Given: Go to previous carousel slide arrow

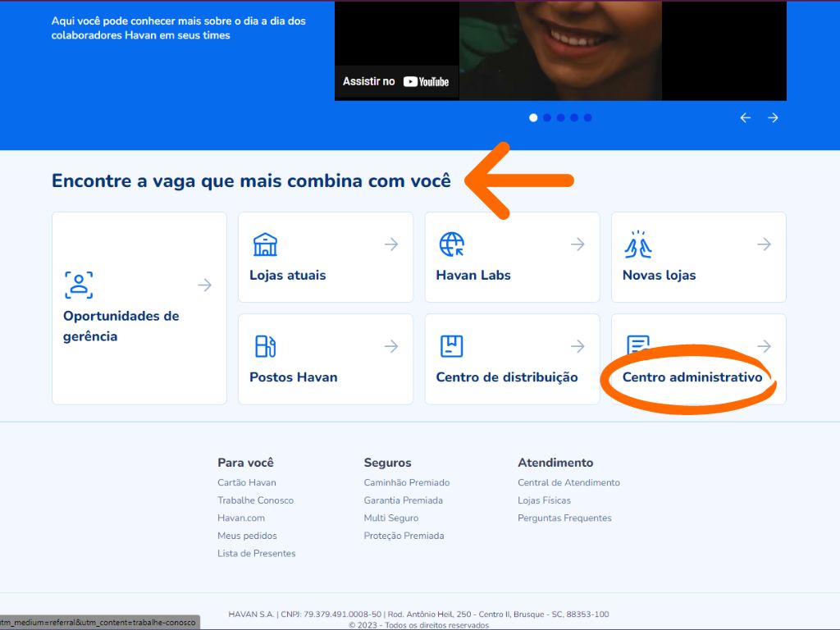Looking at the screenshot, I should tap(745, 118).
